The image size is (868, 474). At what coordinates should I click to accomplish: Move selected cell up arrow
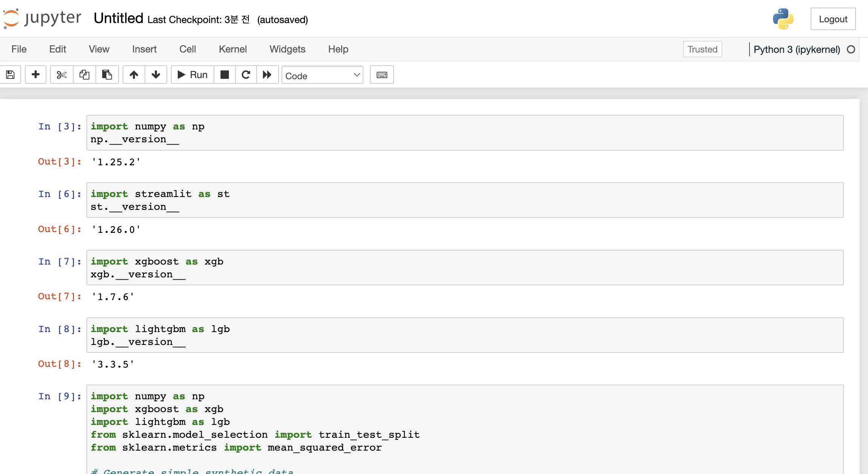pos(134,75)
